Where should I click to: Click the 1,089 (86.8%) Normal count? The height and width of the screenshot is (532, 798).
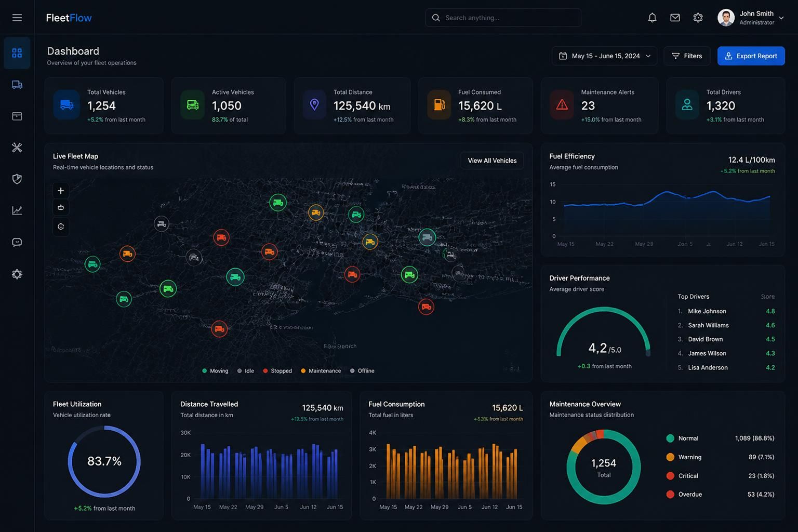(754, 438)
